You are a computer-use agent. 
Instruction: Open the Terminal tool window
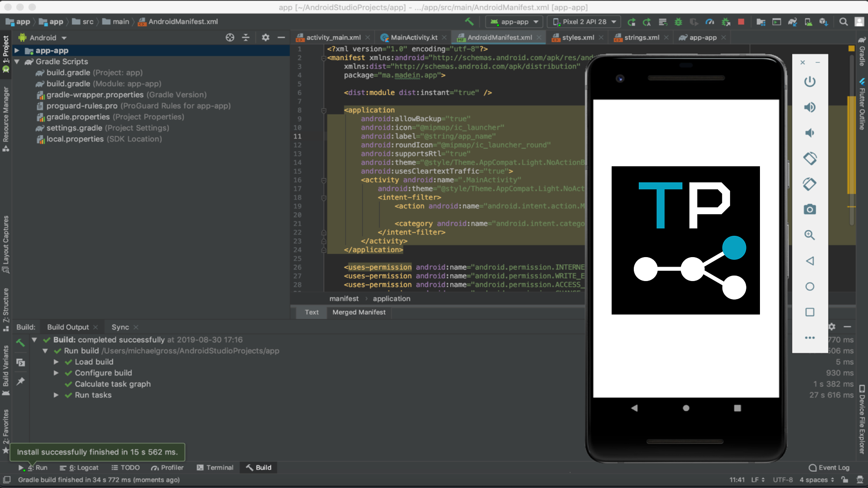(215, 468)
